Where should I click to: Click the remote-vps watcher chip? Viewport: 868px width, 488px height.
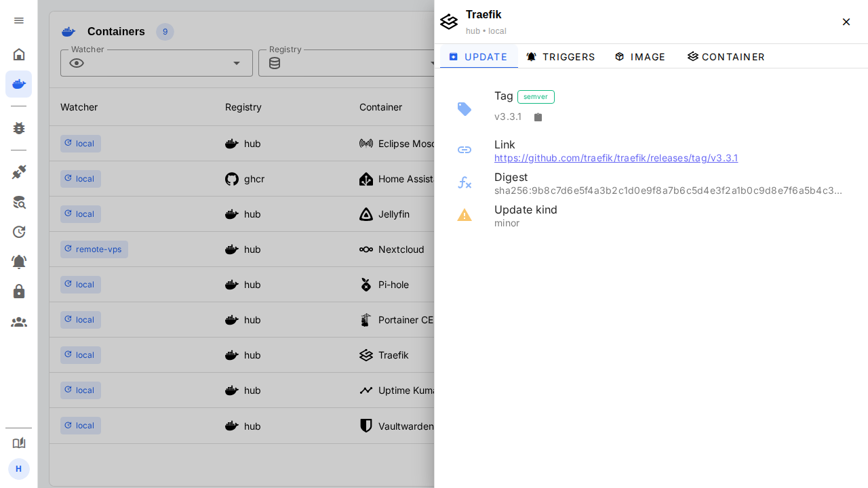94,249
